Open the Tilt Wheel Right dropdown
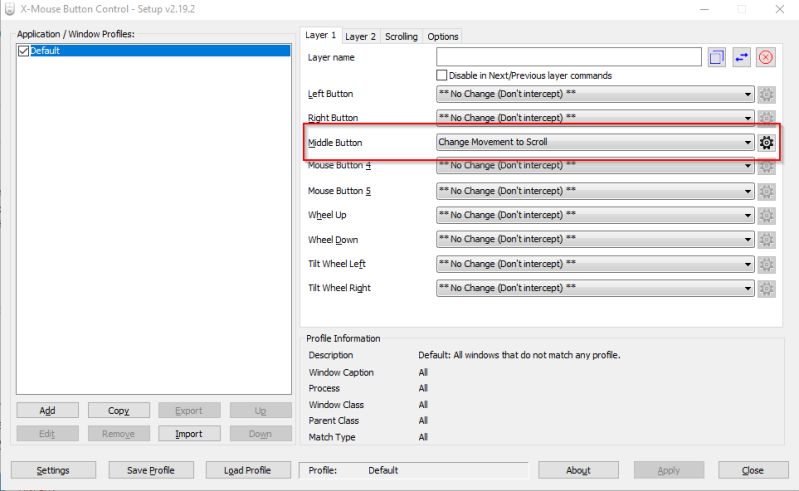This screenshot has width=799, height=491. coord(595,288)
